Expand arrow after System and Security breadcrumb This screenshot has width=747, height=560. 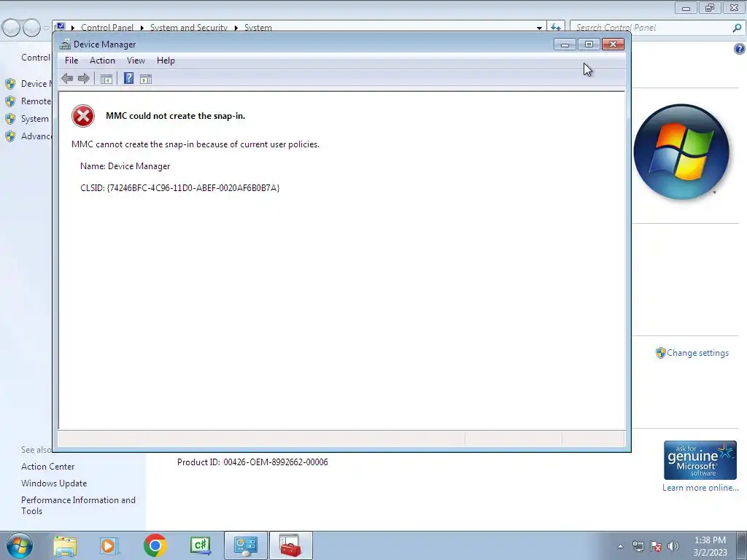tap(236, 28)
